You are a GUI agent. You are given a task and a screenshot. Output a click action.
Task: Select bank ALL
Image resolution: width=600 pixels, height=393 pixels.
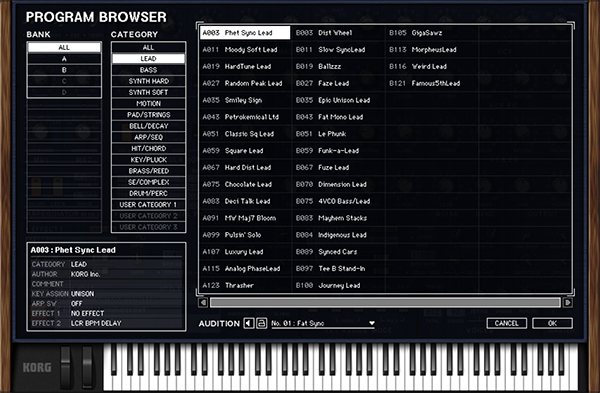coord(64,47)
